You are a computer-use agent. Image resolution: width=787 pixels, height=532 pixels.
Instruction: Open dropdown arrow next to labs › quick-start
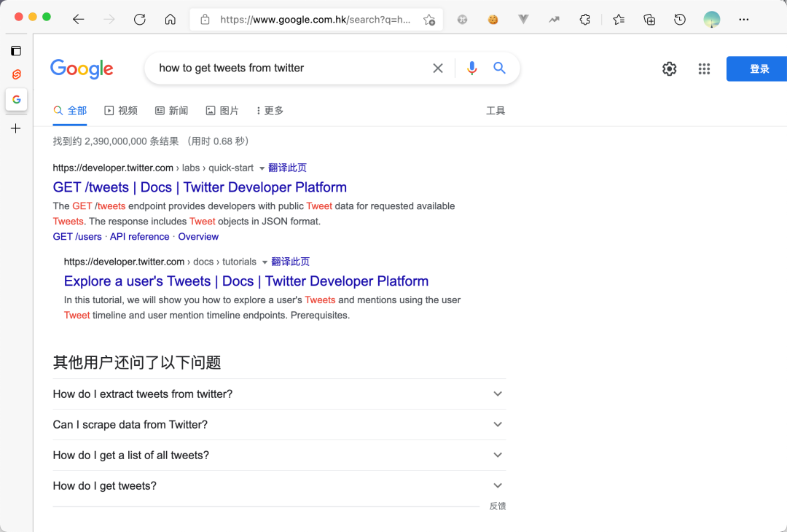pos(262,168)
